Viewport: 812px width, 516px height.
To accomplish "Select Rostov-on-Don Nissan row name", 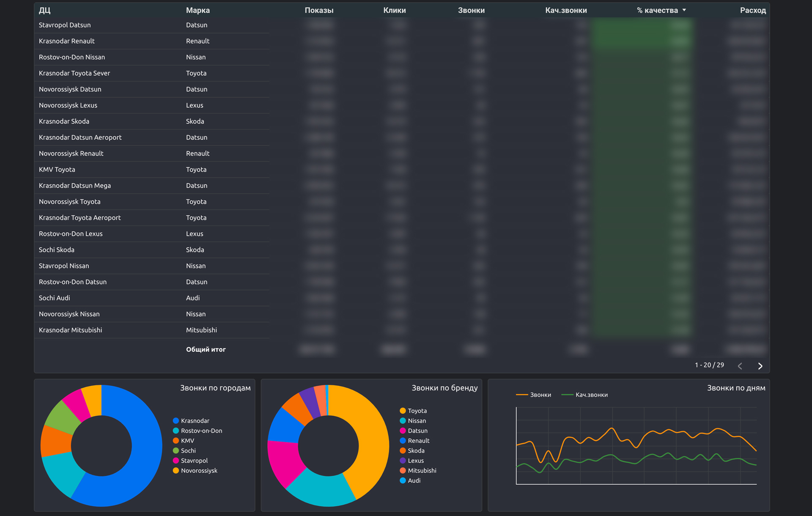I will pos(72,57).
